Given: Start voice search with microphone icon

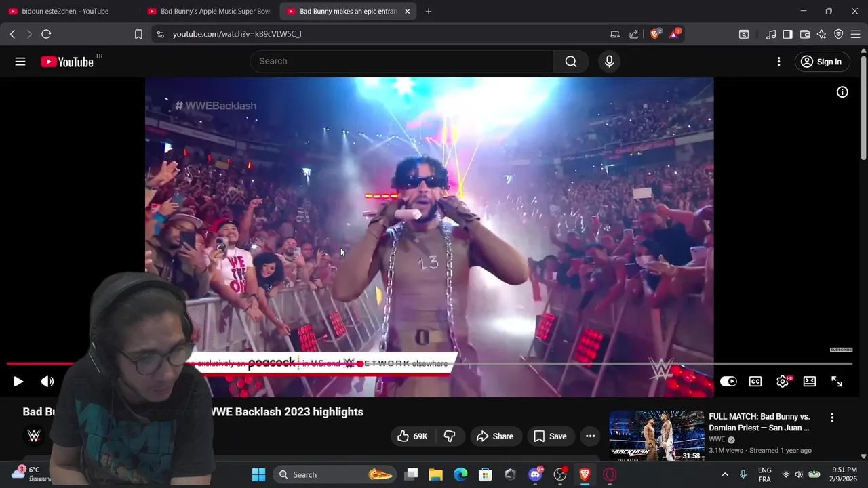Looking at the screenshot, I should tap(609, 62).
